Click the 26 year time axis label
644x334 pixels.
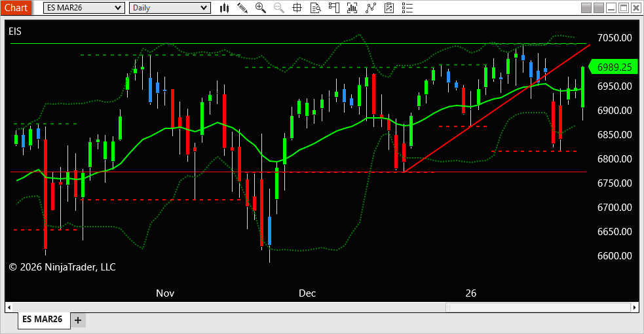pos(470,293)
